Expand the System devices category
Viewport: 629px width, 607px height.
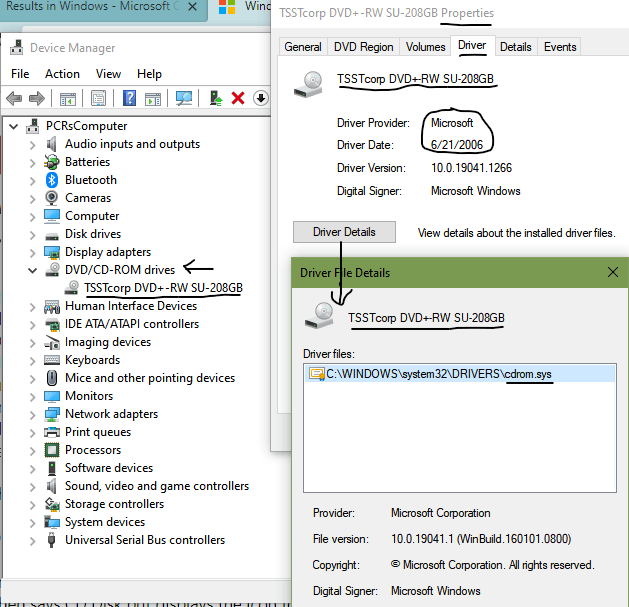[32, 523]
